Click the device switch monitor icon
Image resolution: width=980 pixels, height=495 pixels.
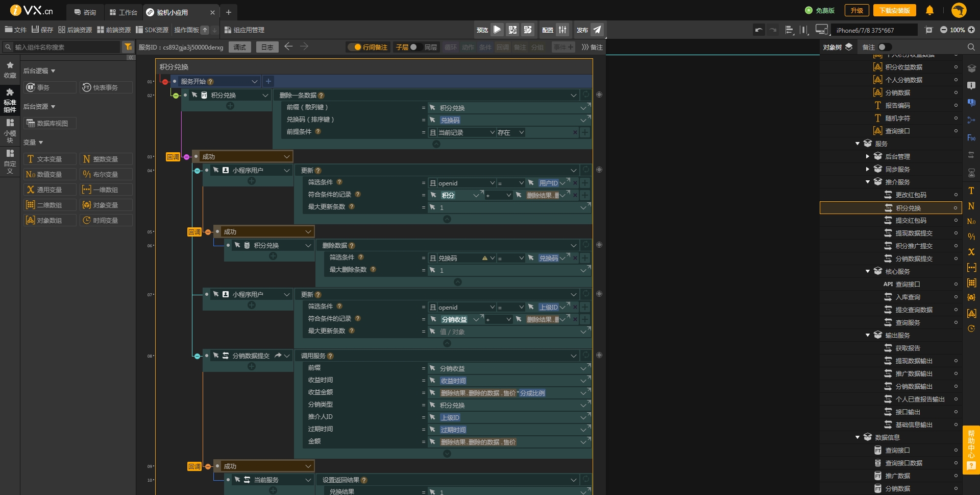click(821, 30)
